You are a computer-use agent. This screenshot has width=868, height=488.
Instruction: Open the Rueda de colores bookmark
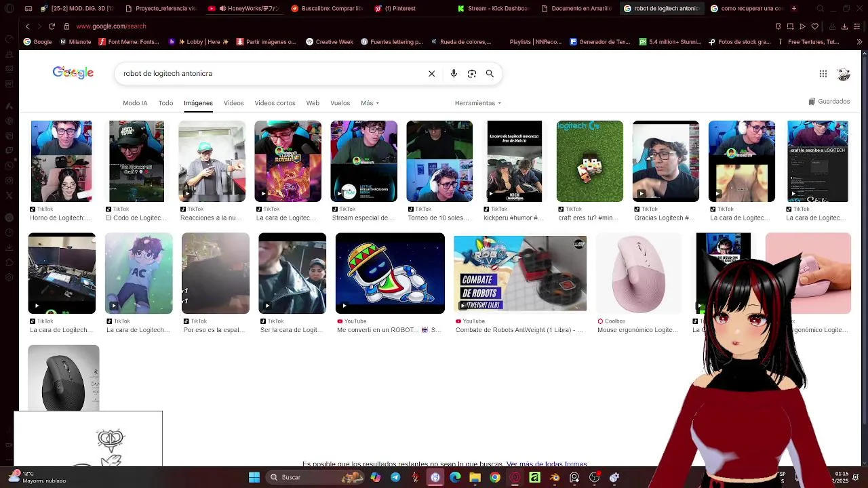(462, 42)
